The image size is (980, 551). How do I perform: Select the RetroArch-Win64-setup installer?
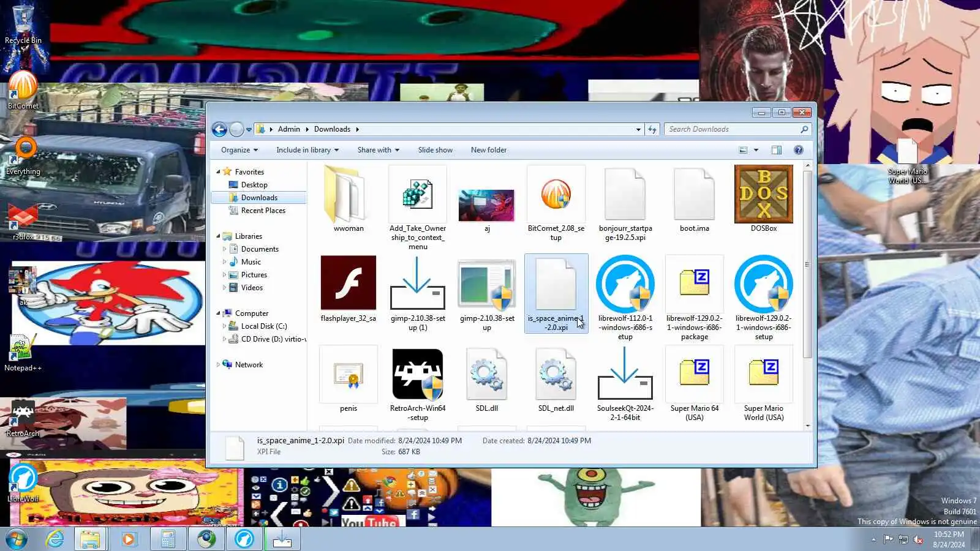pos(418,384)
